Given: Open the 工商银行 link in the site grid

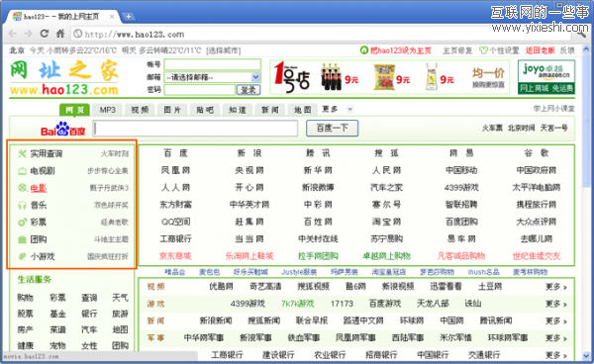Looking at the screenshot, I should tap(175, 238).
